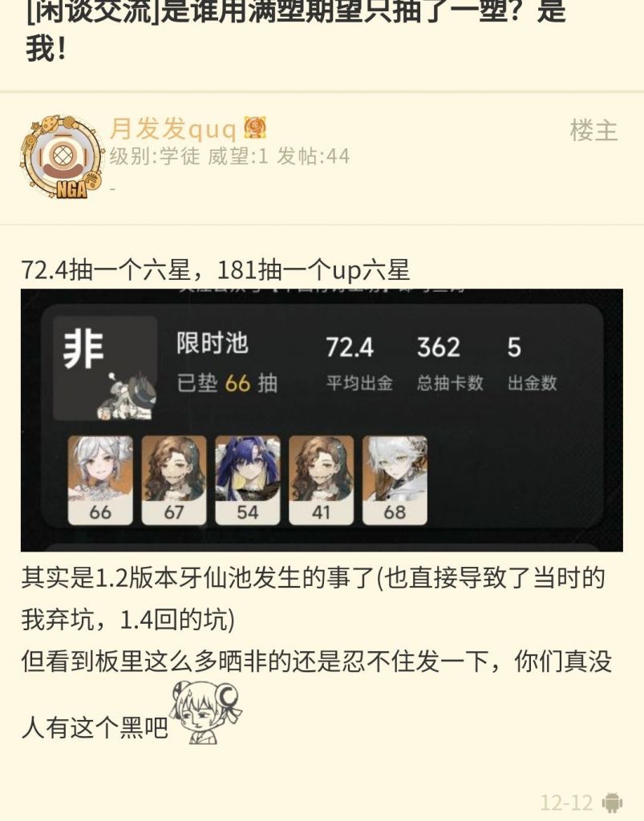Select the character portrait labeled 41
The height and width of the screenshot is (821, 644).
click(x=321, y=480)
